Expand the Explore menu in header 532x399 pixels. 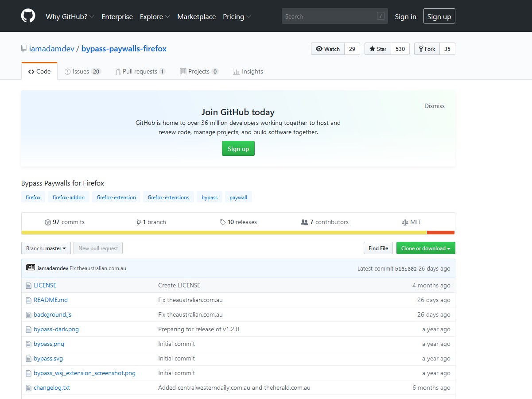pos(155,16)
